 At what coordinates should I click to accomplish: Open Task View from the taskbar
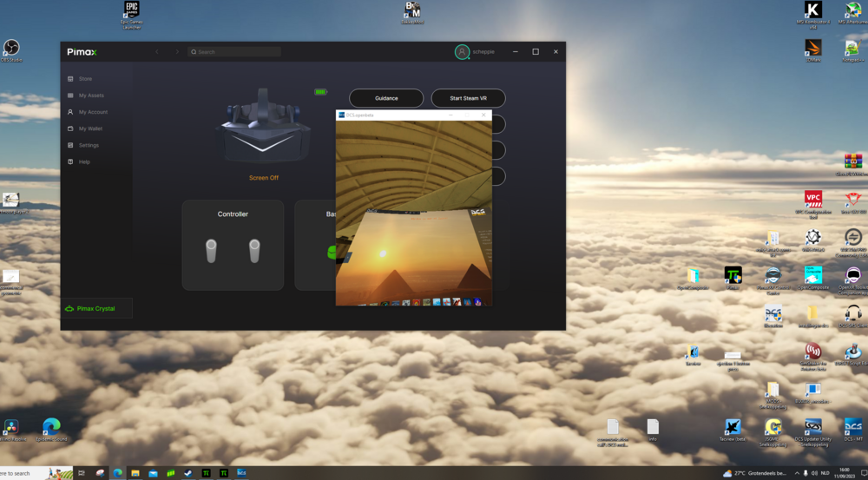pos(82,473)
